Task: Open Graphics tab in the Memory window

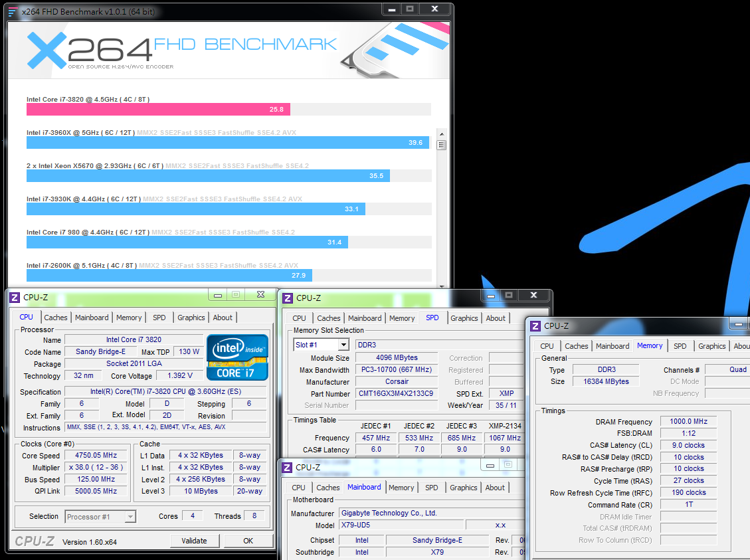Action: (x=711, y=345)
